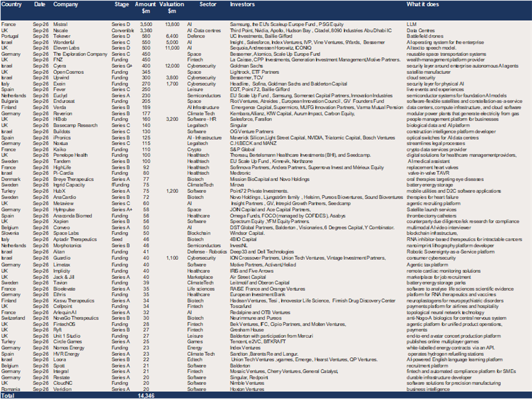Image resolution: width=532 pixels, height=399 pixels.
Task: Select the Upwind company cell
Action: pos(61,78)
